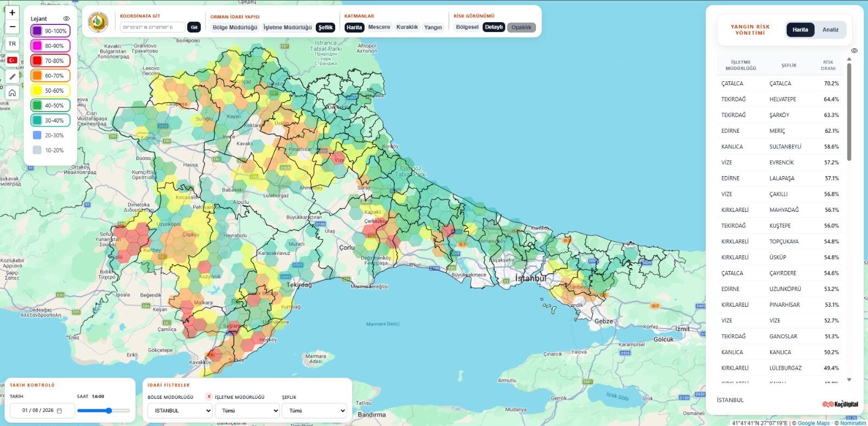Screen dimensions: 868x426
Task: Select the ŞARKÖY 63.3% row
Action: pyautogui.click(x=780, y=115)
